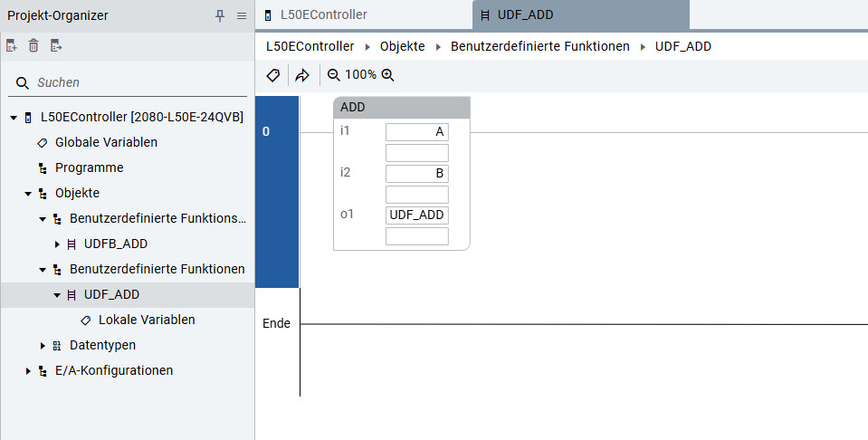
Task: Click the add new item icon in organizer
Action: (x=12, y=45)
